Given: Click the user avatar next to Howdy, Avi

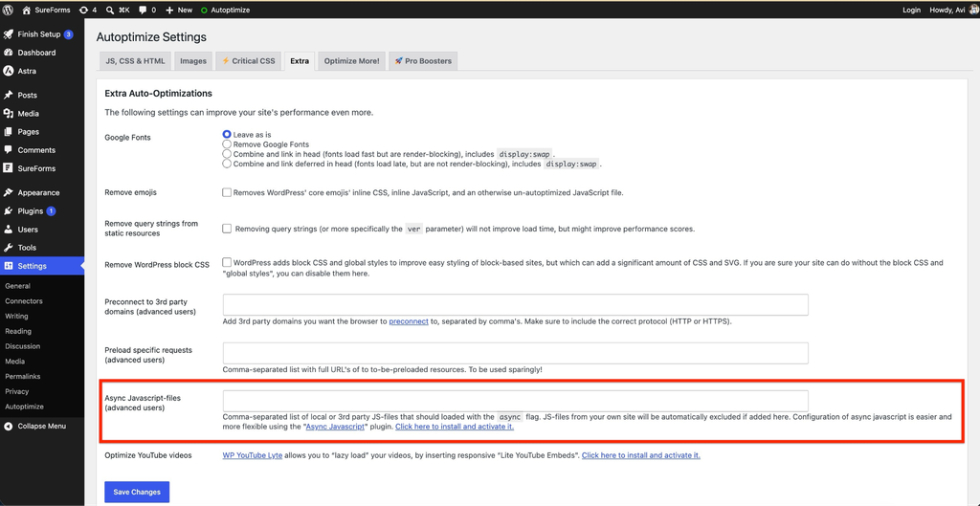Looking at the screenshot, I should click(973, 10).
